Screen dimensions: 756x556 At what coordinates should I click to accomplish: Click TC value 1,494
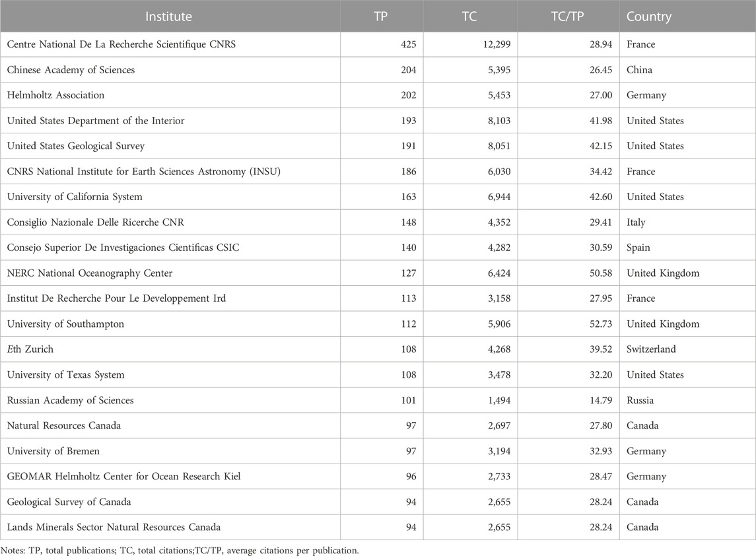(x=499, y=400)
